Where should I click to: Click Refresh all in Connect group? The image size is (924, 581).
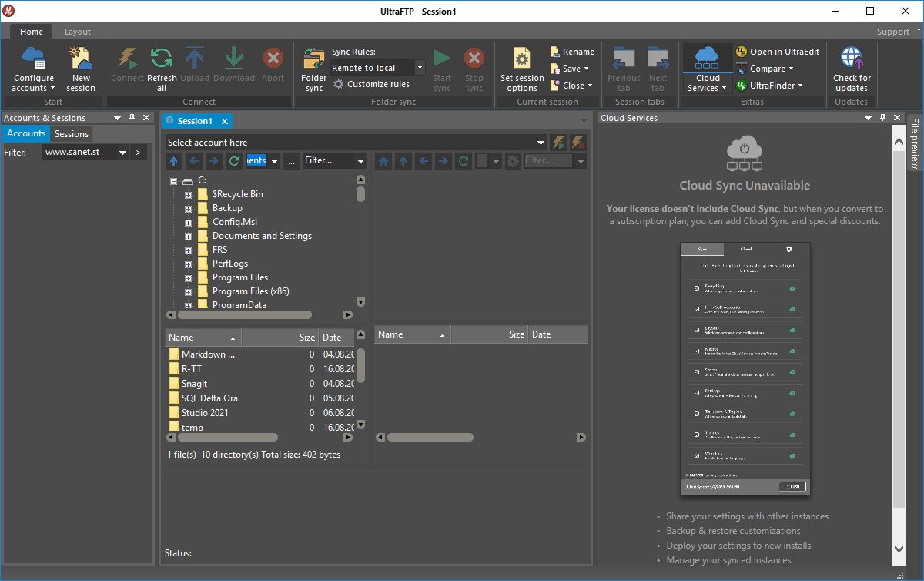(162, 69)
